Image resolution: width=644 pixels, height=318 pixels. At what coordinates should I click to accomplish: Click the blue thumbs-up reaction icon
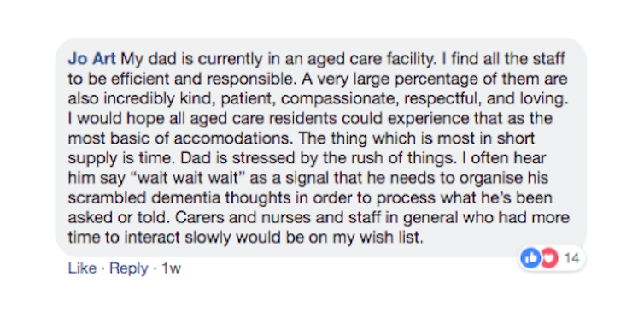pyautogui.click(x=530, y=258)
